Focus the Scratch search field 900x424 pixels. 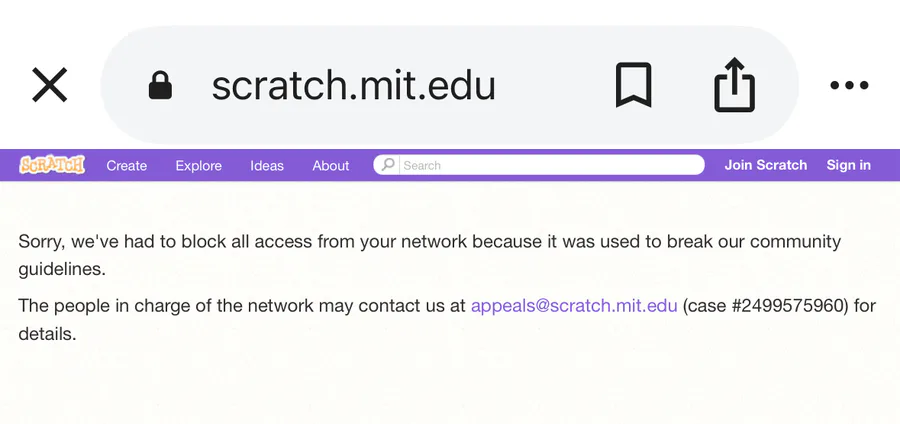(x=550, y=165)
